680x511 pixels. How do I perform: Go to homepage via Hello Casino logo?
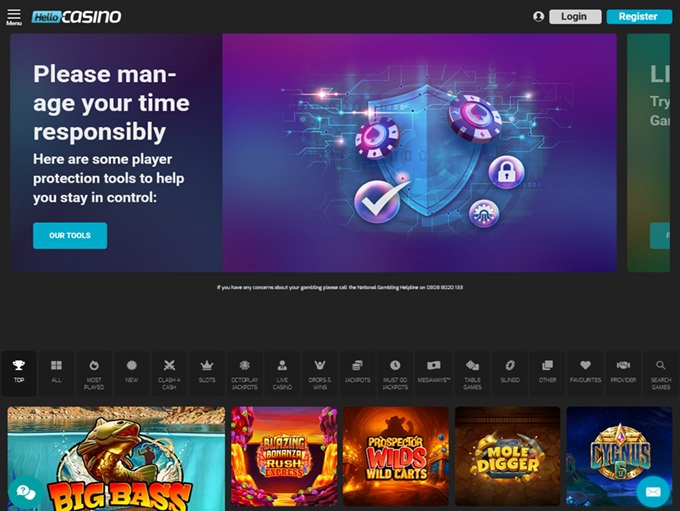(x=76, y=17)
